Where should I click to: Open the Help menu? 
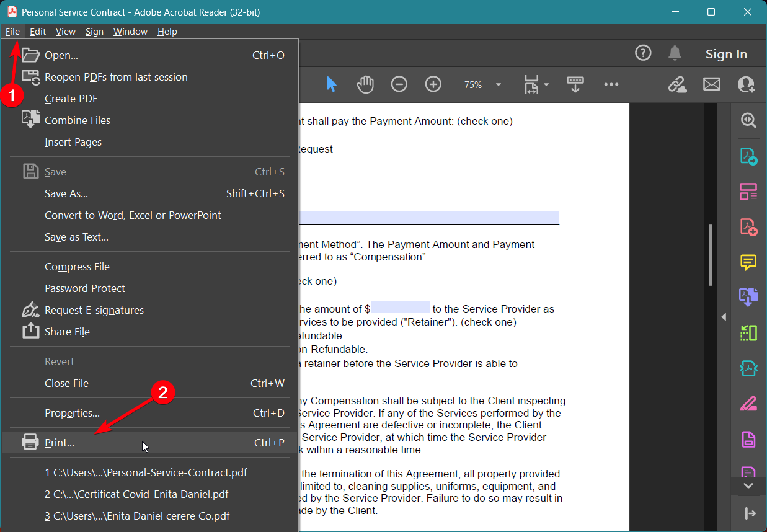coord(167,31)
